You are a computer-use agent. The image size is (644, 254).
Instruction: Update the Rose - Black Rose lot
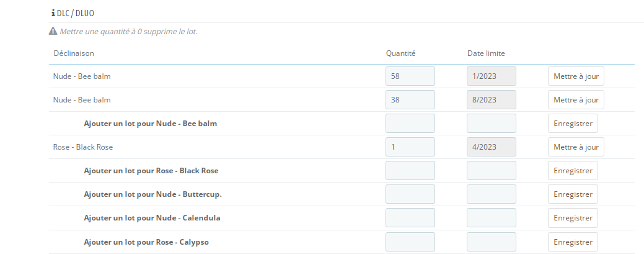pos(576,147)
